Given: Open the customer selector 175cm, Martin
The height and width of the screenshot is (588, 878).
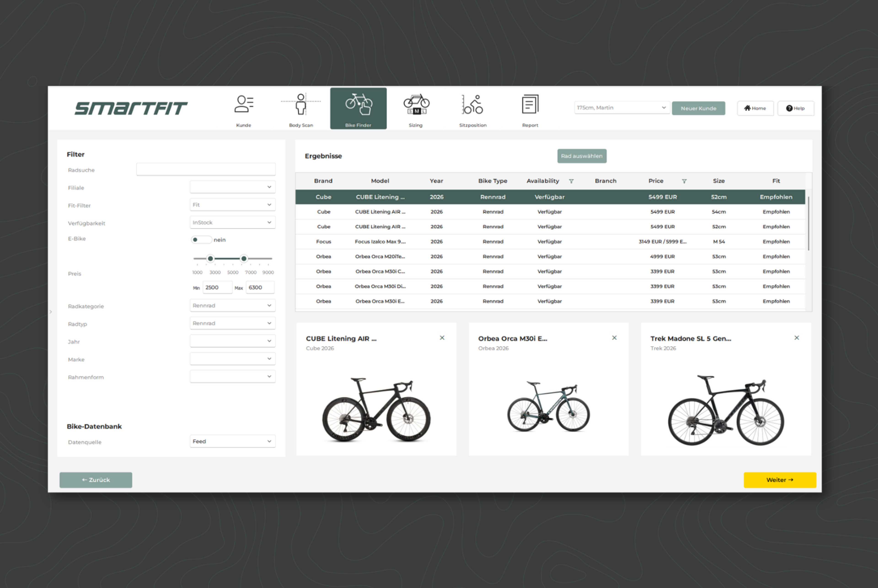Looking at the screenshot, I should 621,108.
